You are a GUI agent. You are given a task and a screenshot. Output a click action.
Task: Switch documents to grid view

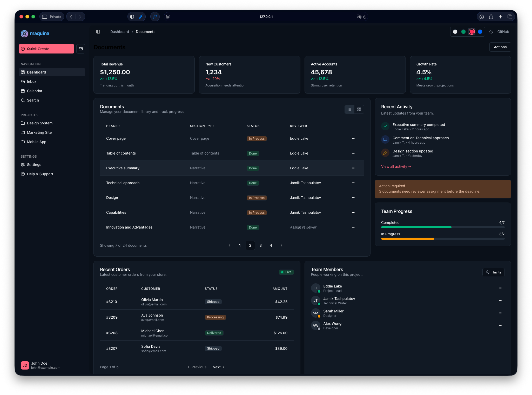[x=359, y=109]
